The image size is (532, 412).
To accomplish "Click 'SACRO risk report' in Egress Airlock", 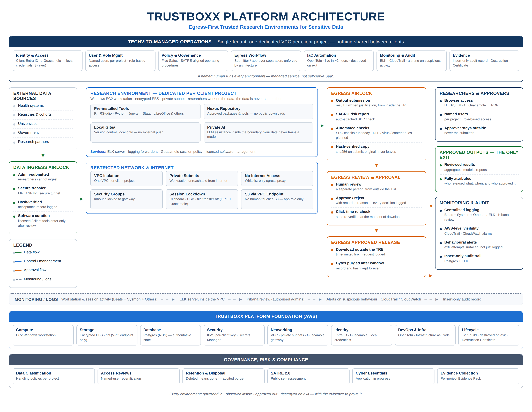I will coord(352,114).
